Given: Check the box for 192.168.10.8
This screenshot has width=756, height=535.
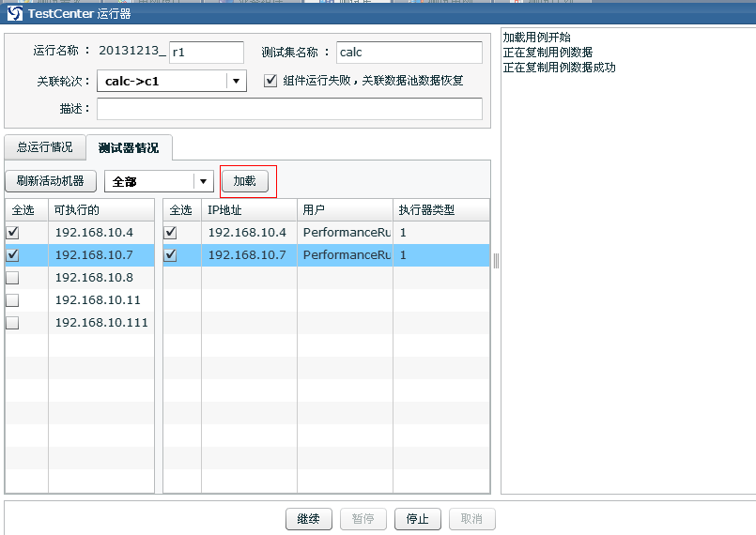Looking at the screenshot, I should point(12,277).
